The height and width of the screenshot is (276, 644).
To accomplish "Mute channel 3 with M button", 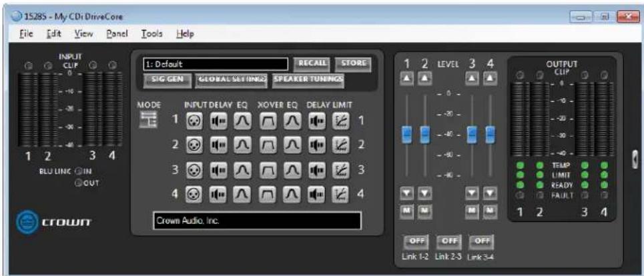I will coord(472,211).
